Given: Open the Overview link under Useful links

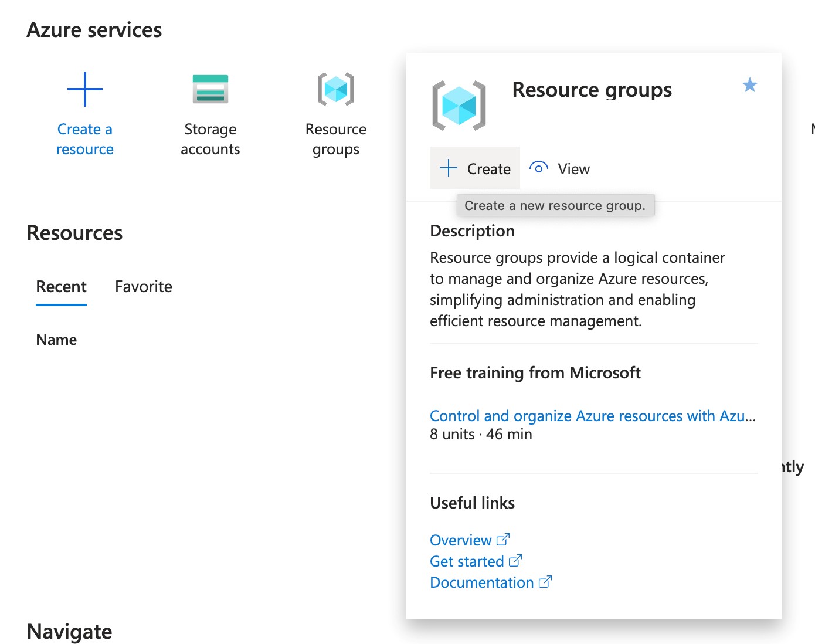Looking at the screenshot, I should 461,540.
